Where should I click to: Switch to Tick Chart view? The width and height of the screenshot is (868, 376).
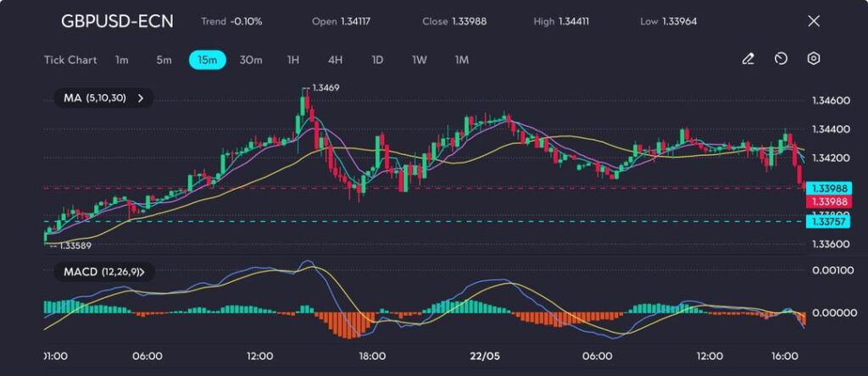click(x=70, y=60)
